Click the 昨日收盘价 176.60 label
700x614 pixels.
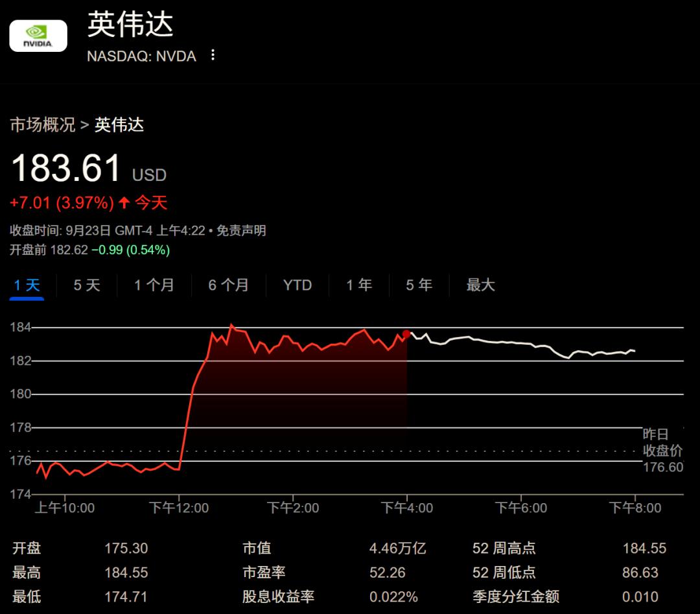pyautogui.click(x=662, y=451)
